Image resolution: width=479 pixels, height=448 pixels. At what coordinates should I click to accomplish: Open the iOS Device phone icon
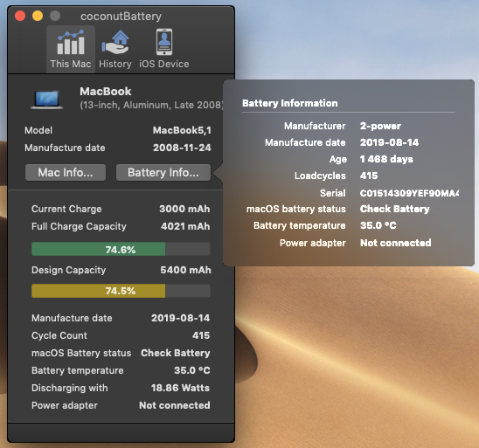click(x=164, y=42)
